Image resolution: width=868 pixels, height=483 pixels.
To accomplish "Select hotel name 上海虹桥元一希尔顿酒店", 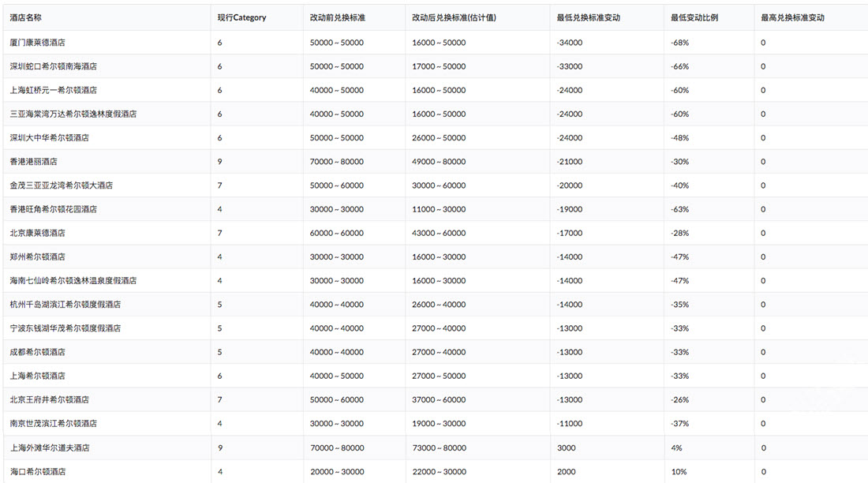I will tap(53, 90).
